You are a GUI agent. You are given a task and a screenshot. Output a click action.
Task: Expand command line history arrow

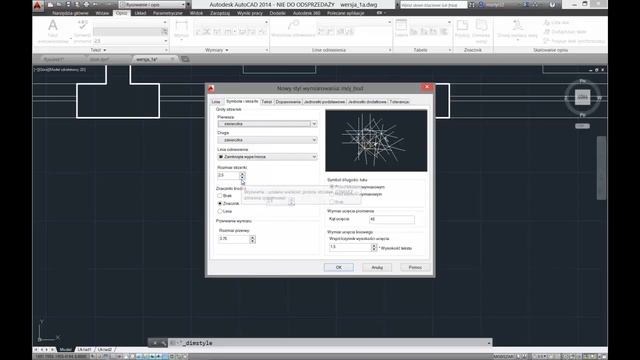pyautogui.click(x=489, y=343)
